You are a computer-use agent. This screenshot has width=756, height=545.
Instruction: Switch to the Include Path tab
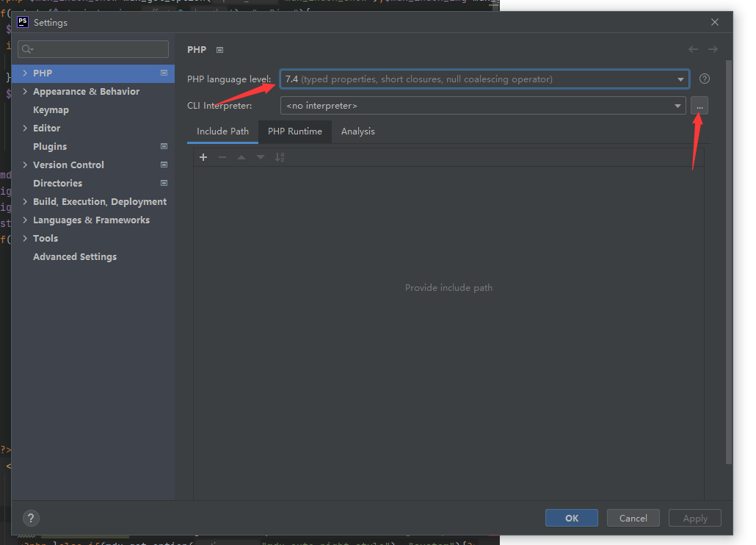pos(222,131)
